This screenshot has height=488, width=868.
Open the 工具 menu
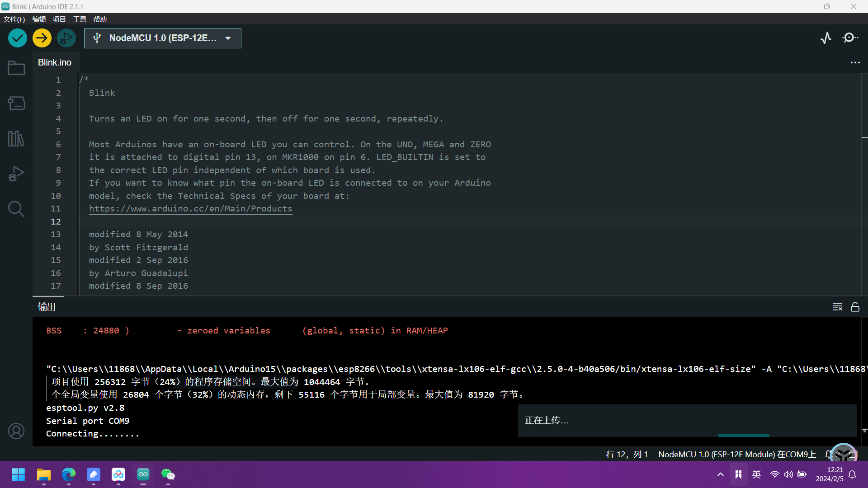click(x=80, y=19)
